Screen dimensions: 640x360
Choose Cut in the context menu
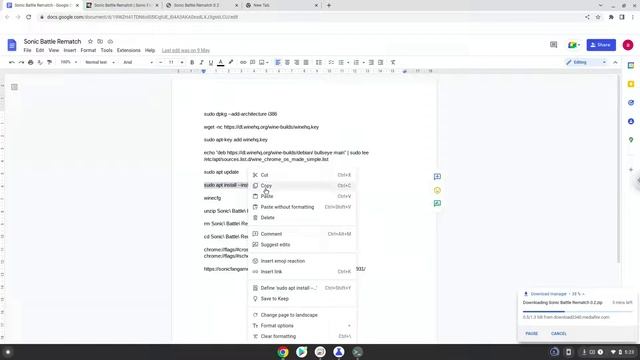[302, 175]
